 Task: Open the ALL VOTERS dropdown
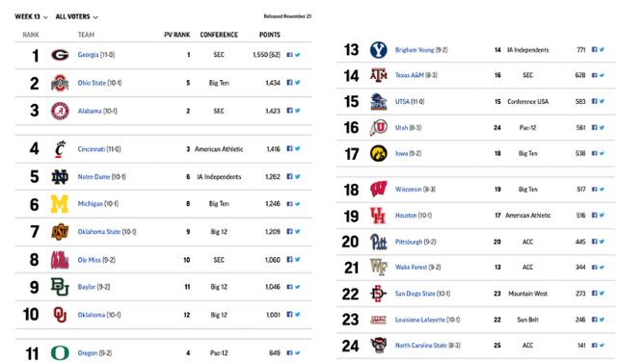(x=77, y=16)
